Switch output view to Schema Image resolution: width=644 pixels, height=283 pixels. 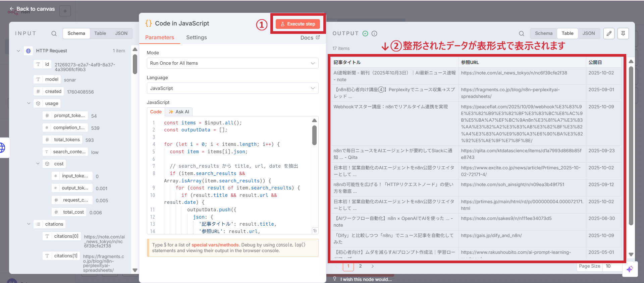543,34
